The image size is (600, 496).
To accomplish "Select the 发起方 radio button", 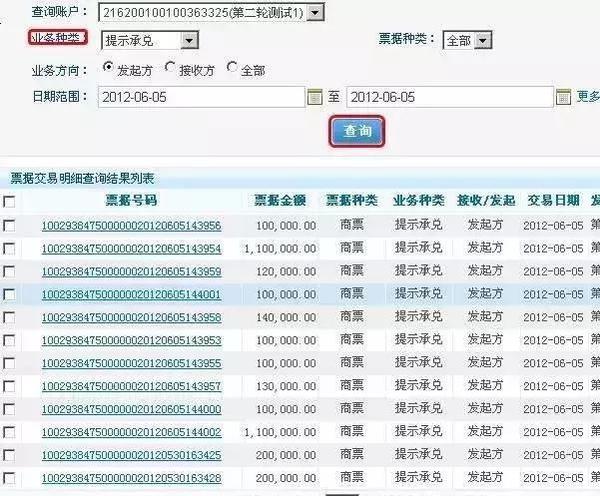I will 109,67.
